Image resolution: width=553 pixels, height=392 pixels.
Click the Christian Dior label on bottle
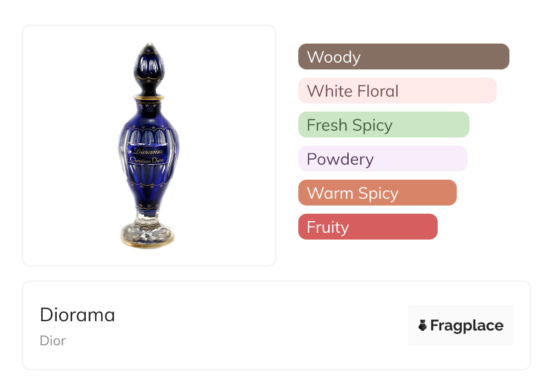[x=148, y=160]
